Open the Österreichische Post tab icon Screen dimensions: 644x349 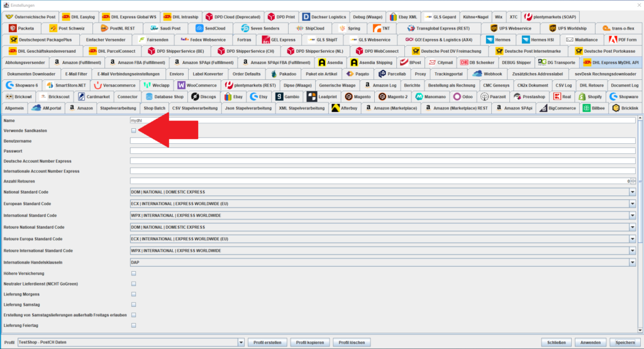(x=9, y=17)
